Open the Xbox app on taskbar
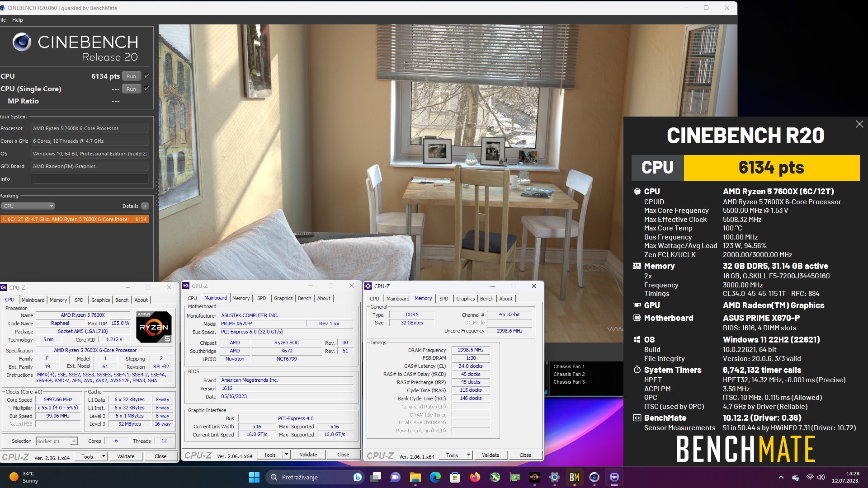 495,477
